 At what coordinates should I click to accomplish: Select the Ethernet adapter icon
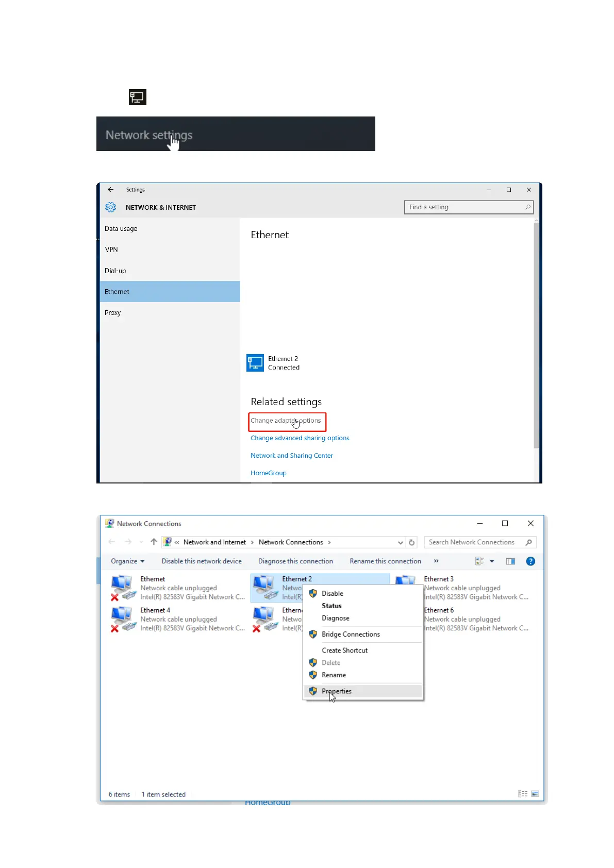pyautogui.click(x=123, y=588)
